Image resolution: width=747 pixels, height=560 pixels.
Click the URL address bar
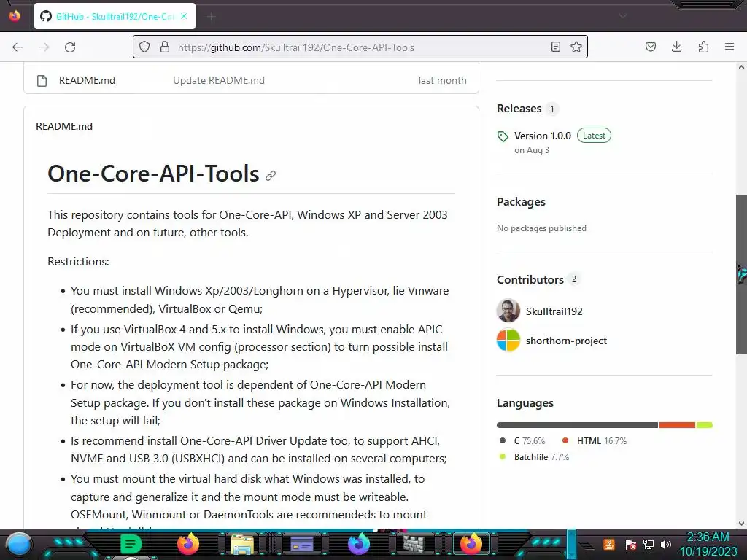[360, 47]
